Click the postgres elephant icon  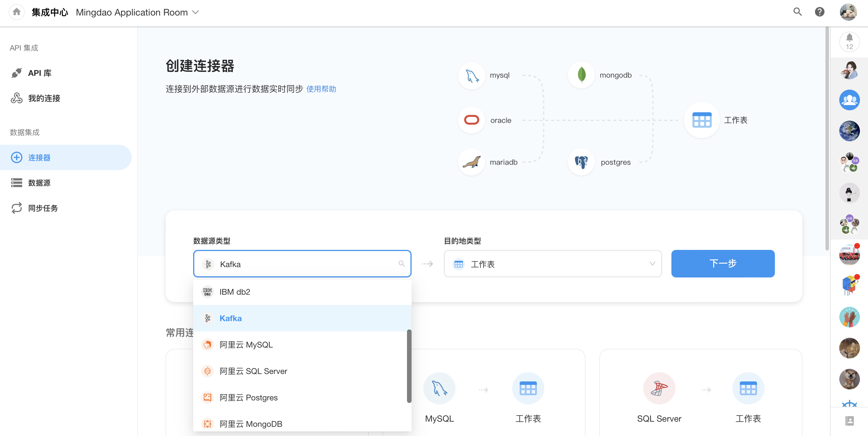(x=581, y=162)
